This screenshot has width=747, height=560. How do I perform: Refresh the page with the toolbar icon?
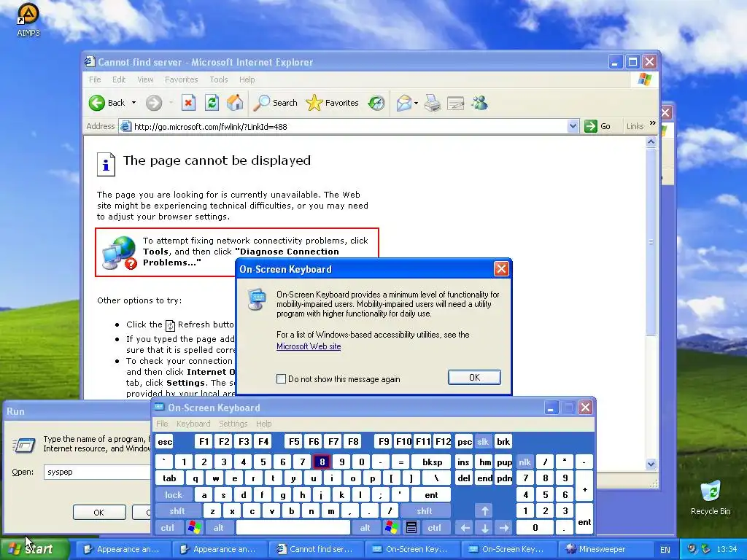tap(212, 103)
